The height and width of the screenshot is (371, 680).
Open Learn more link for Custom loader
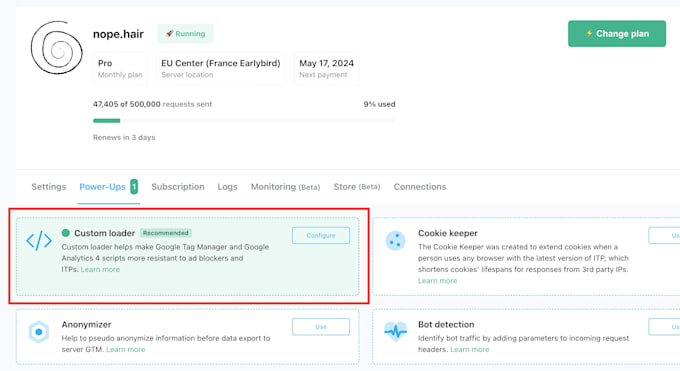click(100, 269)
